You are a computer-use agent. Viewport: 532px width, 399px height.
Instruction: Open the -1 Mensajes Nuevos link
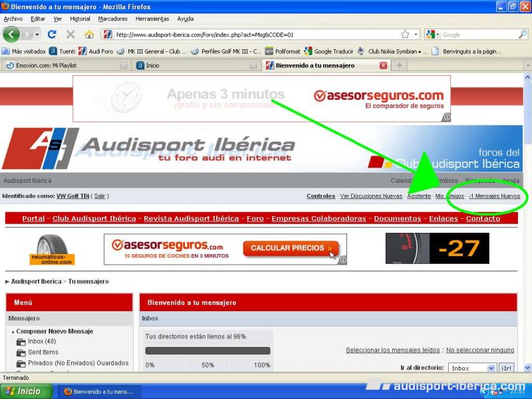(494, 196)
